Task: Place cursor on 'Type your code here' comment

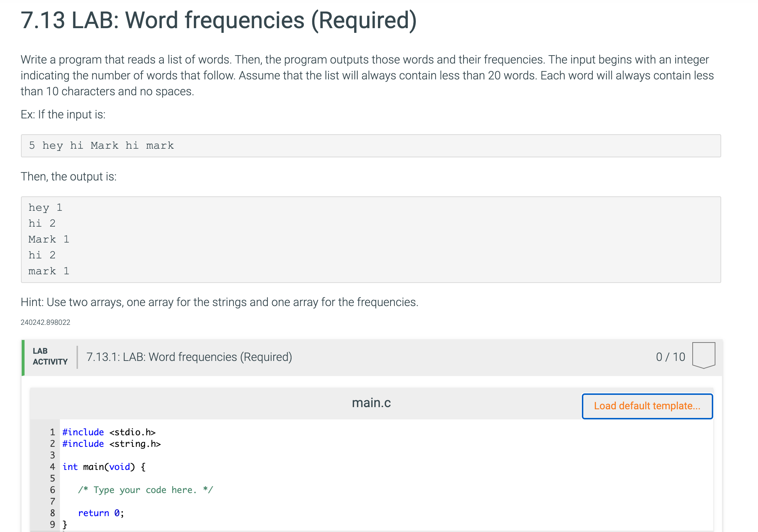Action: point(145,490)
